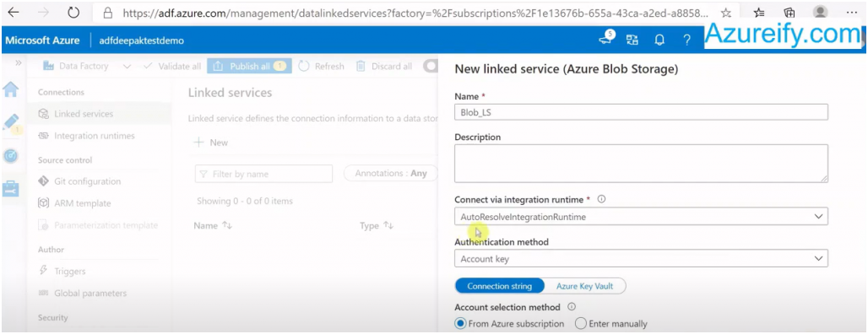This screenshot has height=334, width=868.
Task: Open Parameterization template in the sidebar
Action: click(98, 225)
